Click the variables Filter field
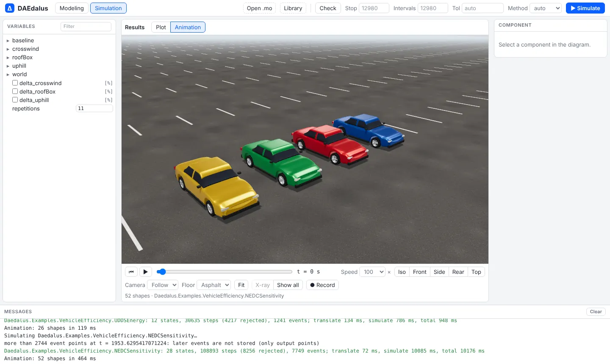Image resolution: width=610 pixels, height=364 pixels. click(x=86, y=26)
